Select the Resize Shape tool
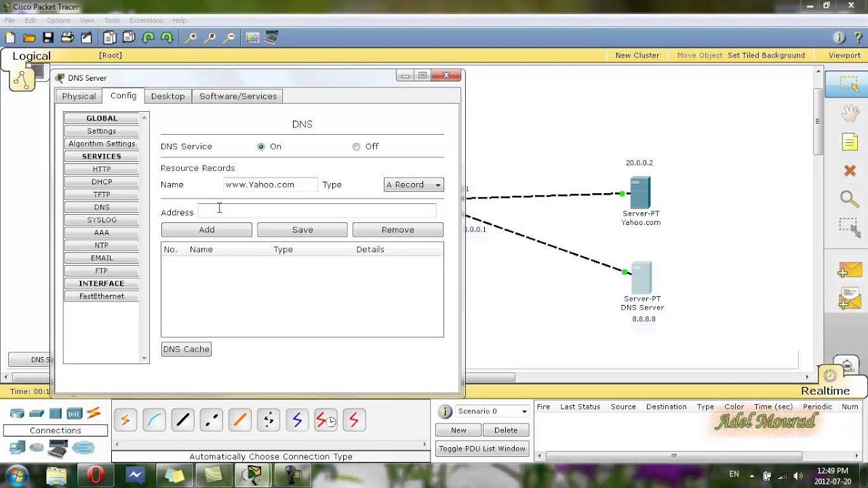Viewport: 868px width, 488px height. coord(849,227)
